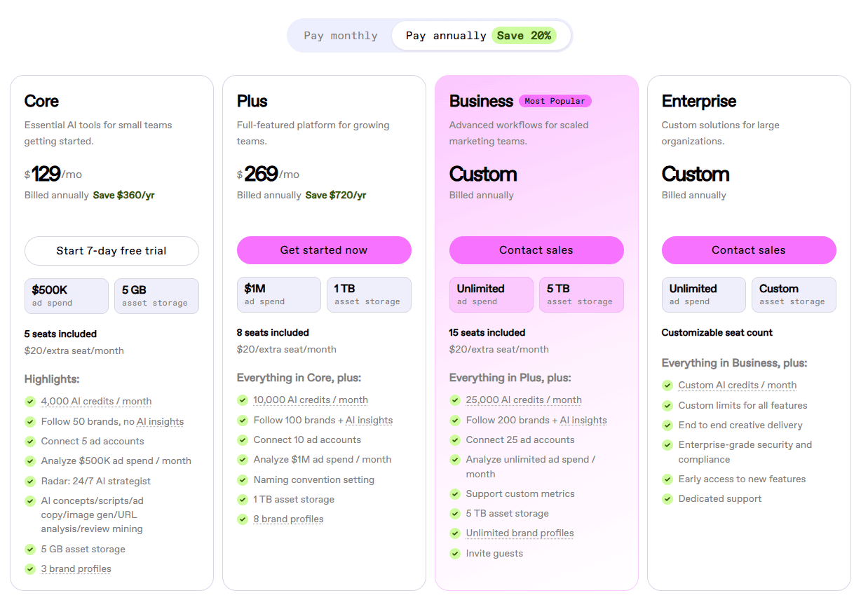Switch billing to Pay monthly
Viewport: 868px width, 600px height.
click(341, 36)
